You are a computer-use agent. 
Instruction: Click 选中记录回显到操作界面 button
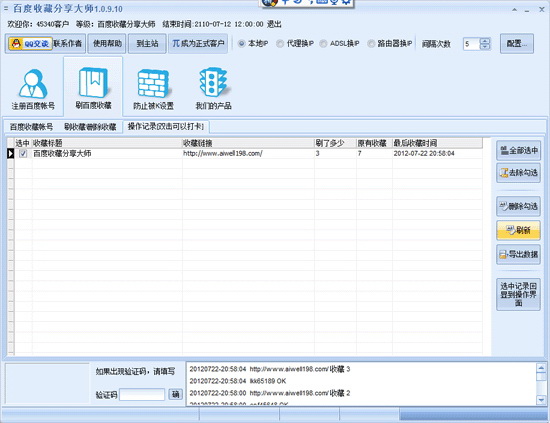click(x=518, y=294)
